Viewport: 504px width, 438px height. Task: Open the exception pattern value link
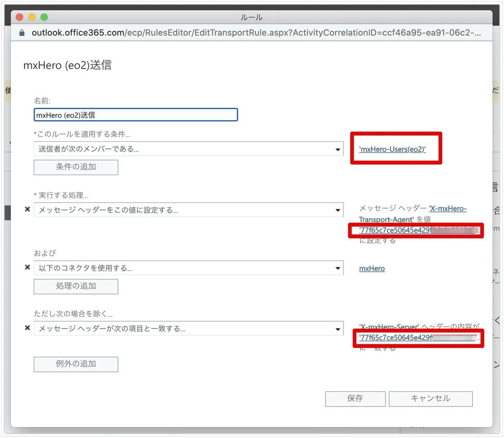point(417,338)
